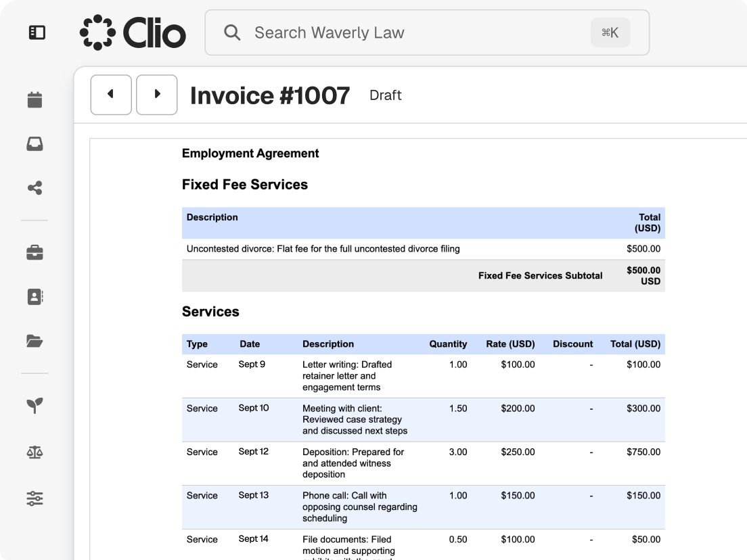Click the Sept 14 date cell
Viewport: 747px width, 560px height.
[x=254, y=539]
